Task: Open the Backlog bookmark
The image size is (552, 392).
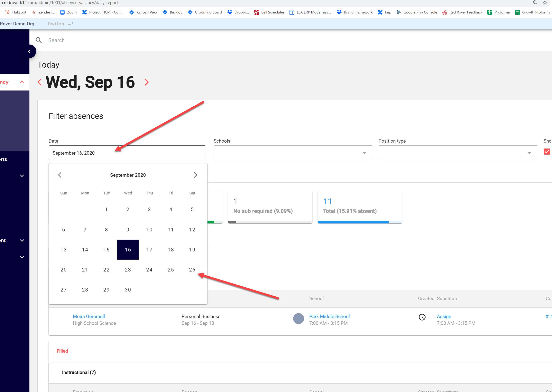Action: click(x=173, y=12)
